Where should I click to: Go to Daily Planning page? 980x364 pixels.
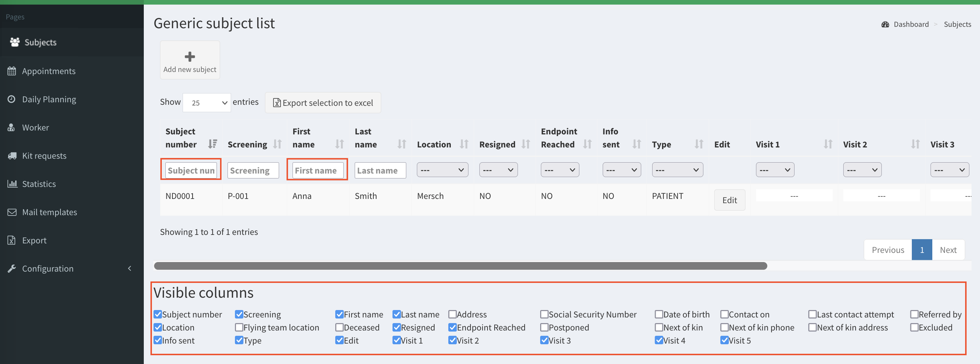[x=49, y=99]
